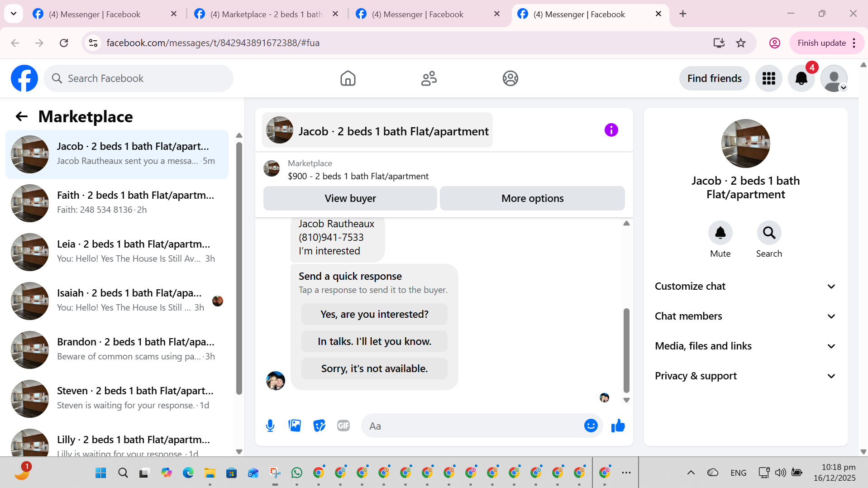Open Jacob's listing thumbnail in right panel

coord(745,144)
